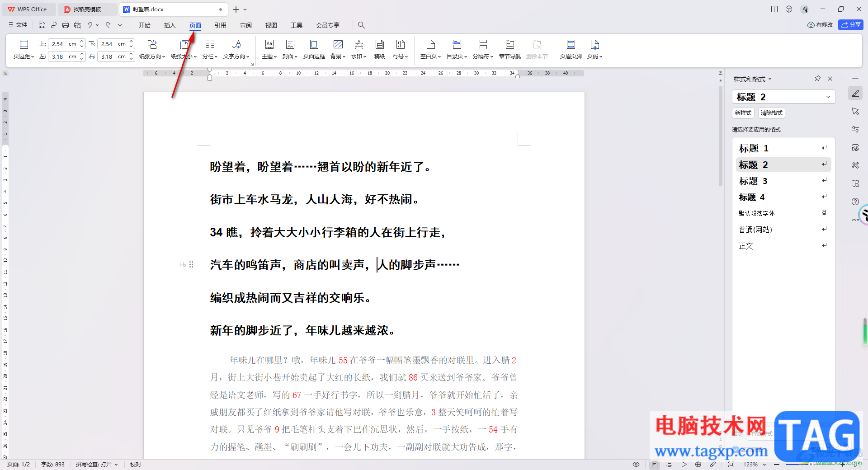Open the watermark (水印) tool
The image size is (868, 470).
359,49
